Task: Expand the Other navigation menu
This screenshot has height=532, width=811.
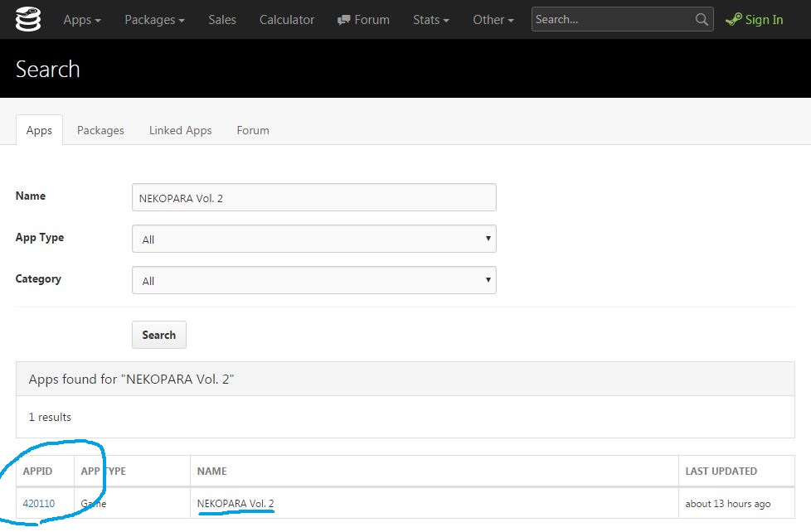Action: tap(493, 19)
